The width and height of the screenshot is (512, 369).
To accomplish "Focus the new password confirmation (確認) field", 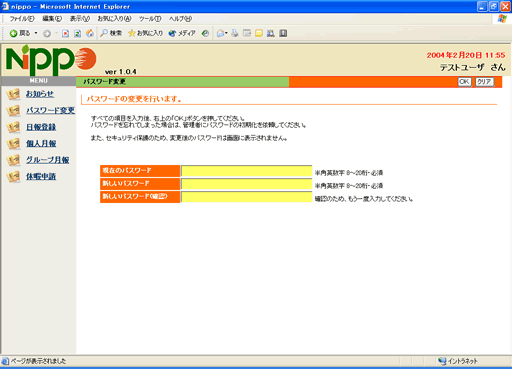I will tap(246, 197).
